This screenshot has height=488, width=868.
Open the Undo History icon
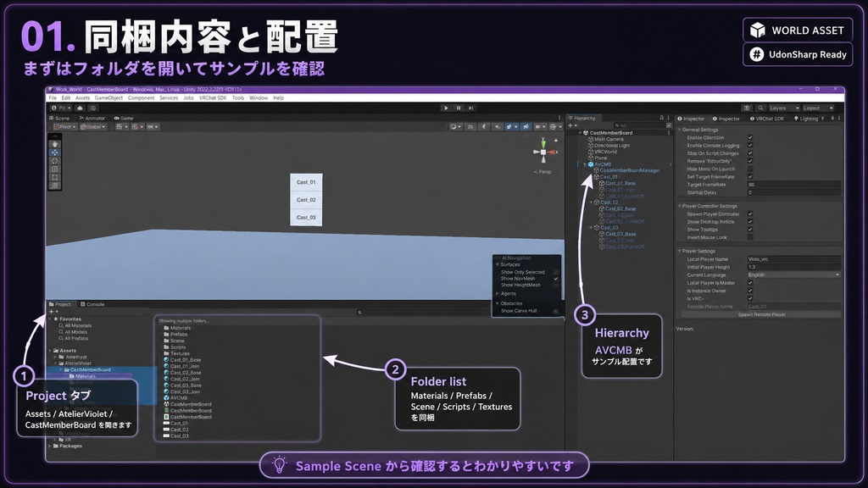pos(747,108)
